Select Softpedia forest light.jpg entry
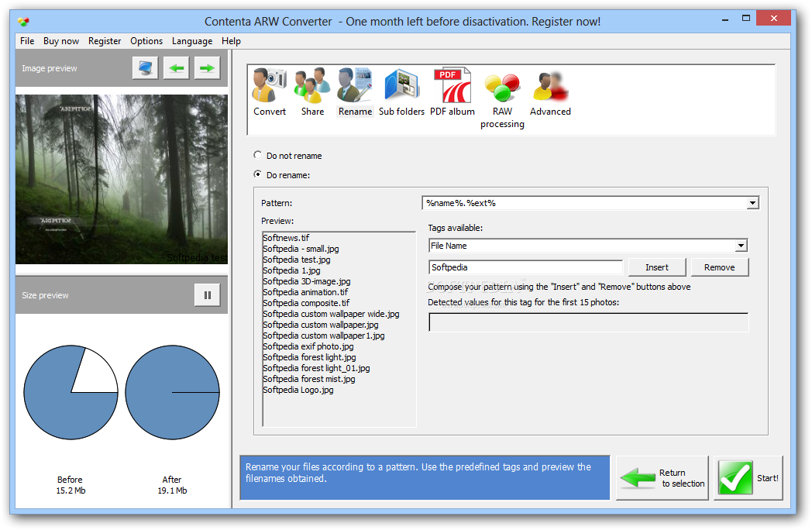 point(309,357)
